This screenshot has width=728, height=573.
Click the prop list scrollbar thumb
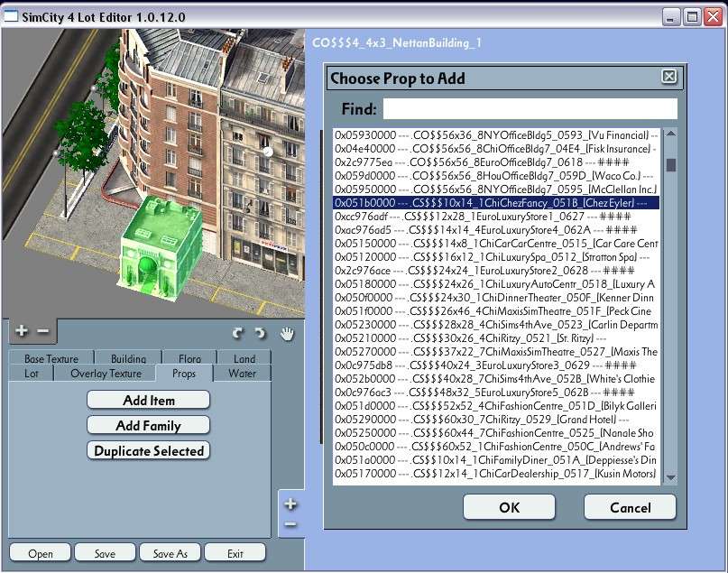(671, 165)
